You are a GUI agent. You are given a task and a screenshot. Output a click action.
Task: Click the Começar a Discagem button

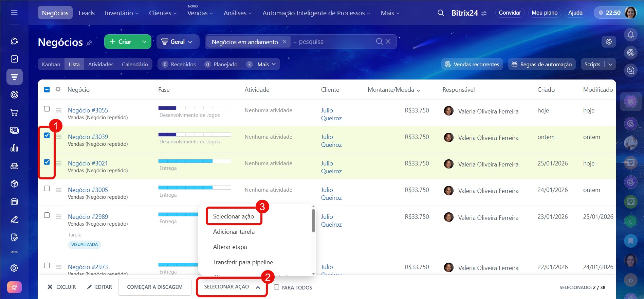point(154,287)
